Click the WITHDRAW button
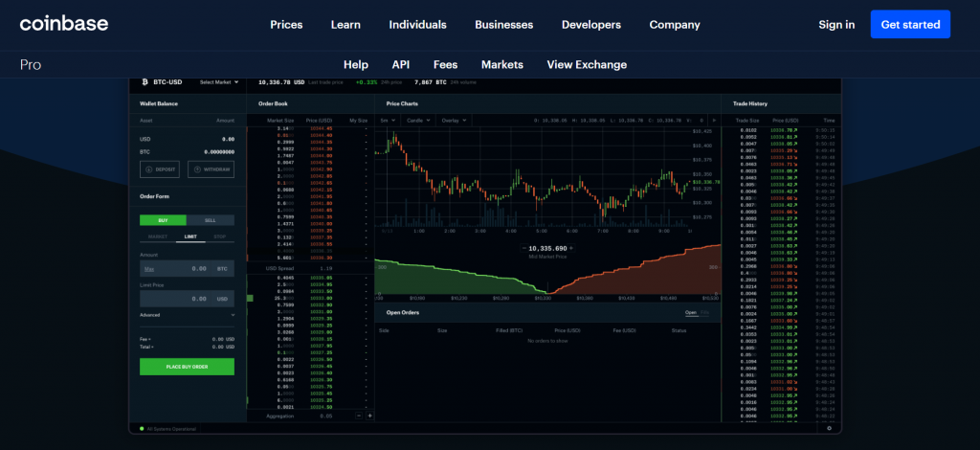The image size is (980, 450). click(212, 169)
